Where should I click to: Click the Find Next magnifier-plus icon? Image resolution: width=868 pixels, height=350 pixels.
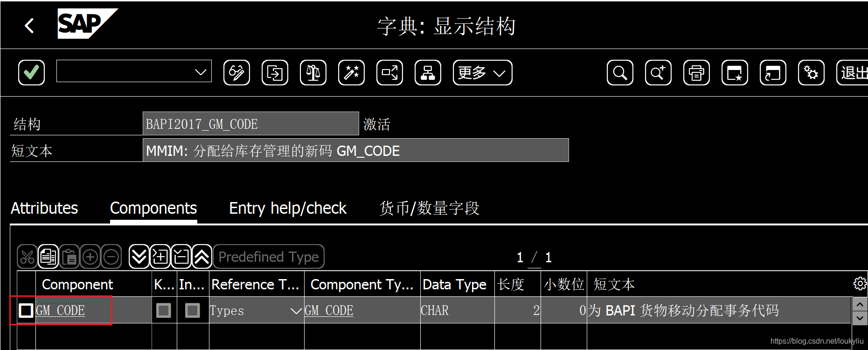tap(658, 73)
